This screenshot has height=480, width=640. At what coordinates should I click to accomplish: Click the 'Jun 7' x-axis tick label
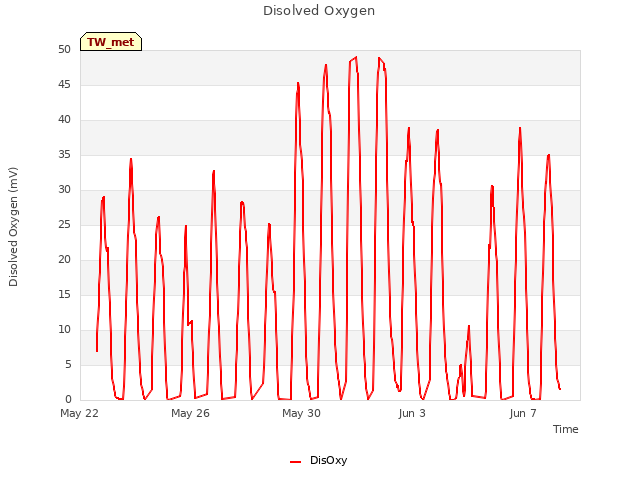523,413
